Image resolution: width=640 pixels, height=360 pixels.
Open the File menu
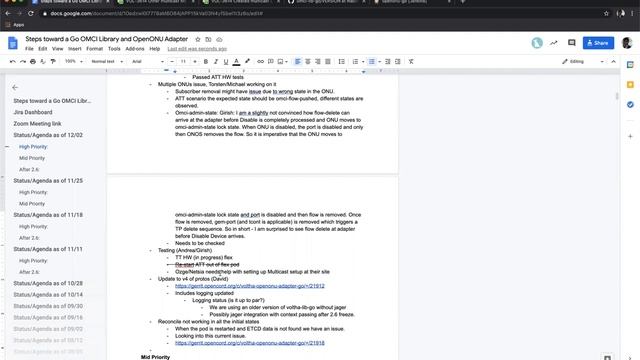pos(29,49)
